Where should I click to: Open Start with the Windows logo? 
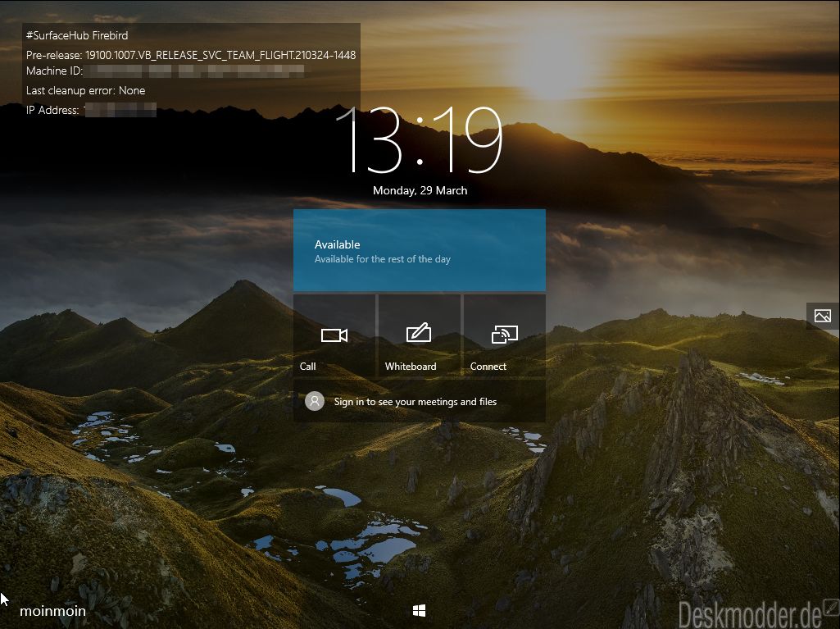tap(420, 610)
